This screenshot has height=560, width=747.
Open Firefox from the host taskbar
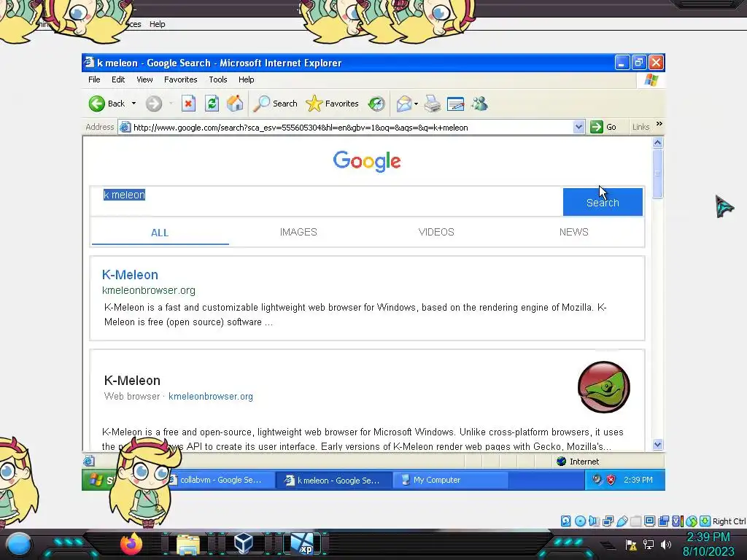(x=131, y=544)
